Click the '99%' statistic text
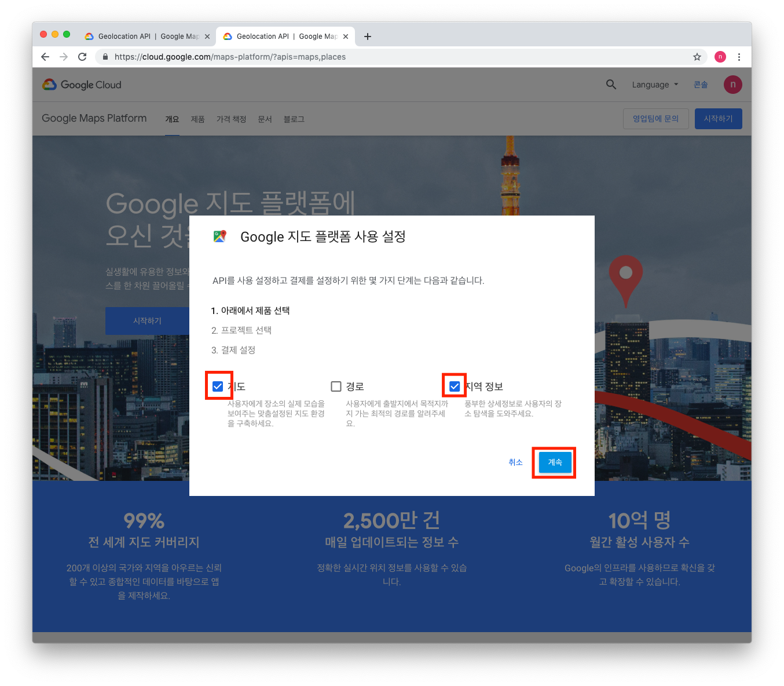This screenshot has height=686, width=784. 144,521
